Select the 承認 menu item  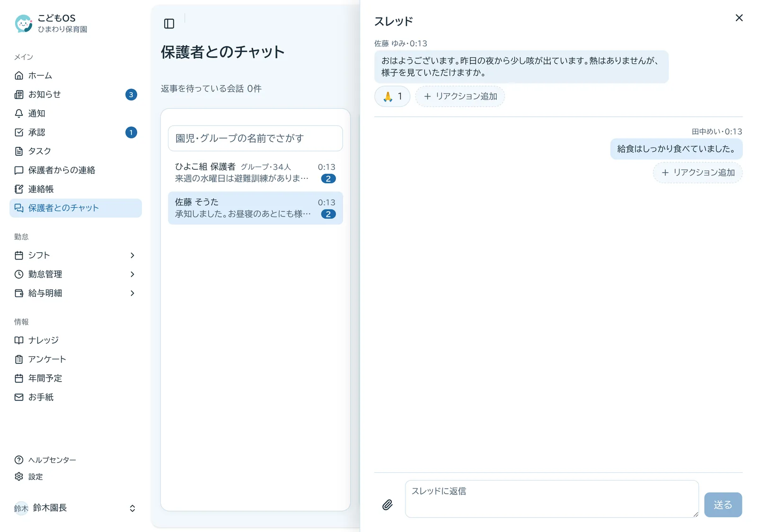[76, 132]
